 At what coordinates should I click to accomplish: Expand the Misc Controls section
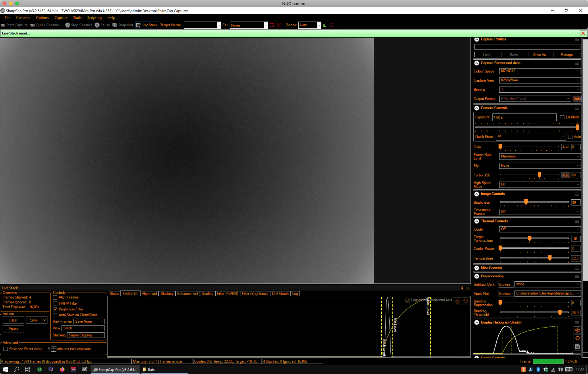[477, 268]
